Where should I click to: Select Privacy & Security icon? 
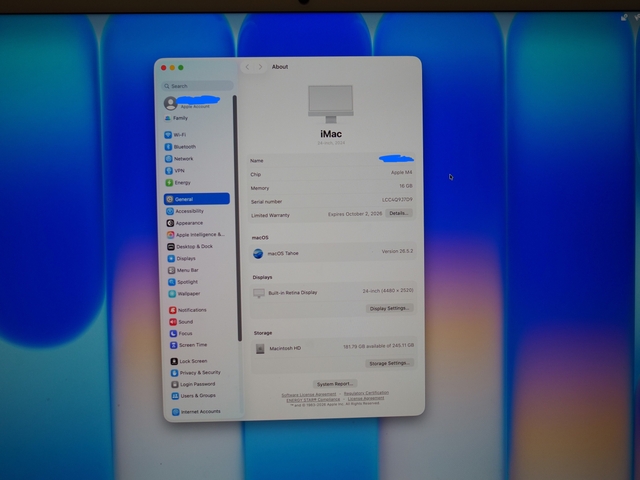(175, 373)
